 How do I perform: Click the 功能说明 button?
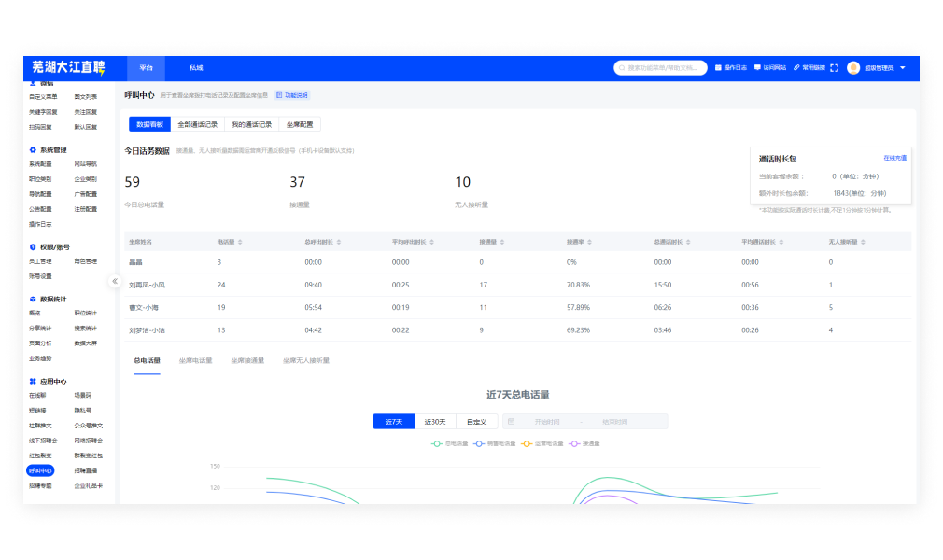(x=291, y=95)
